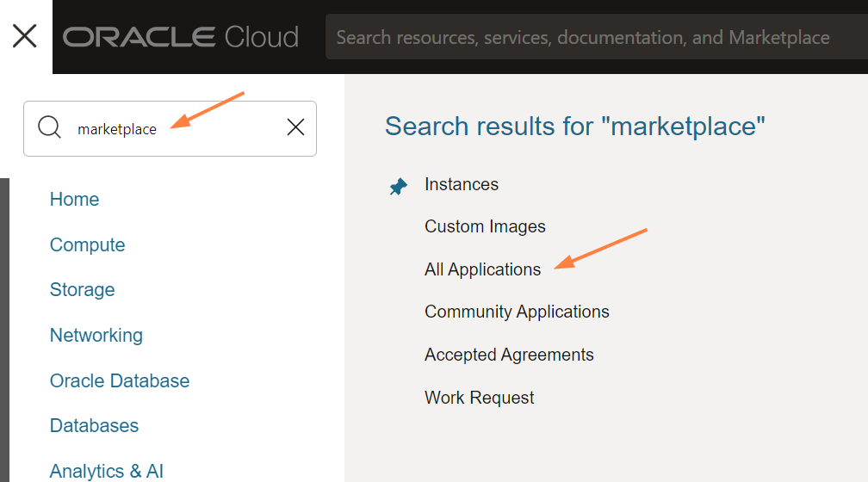Clear the "marketplace" search text

pos(295,127)
